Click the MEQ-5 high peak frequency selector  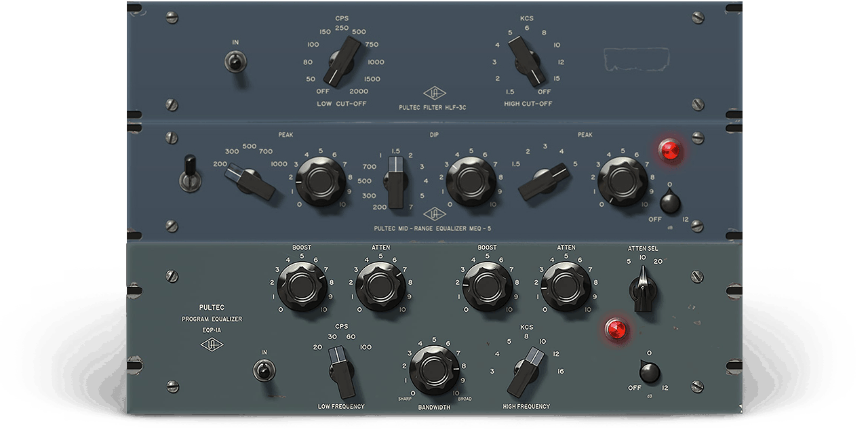click(545, 182)
